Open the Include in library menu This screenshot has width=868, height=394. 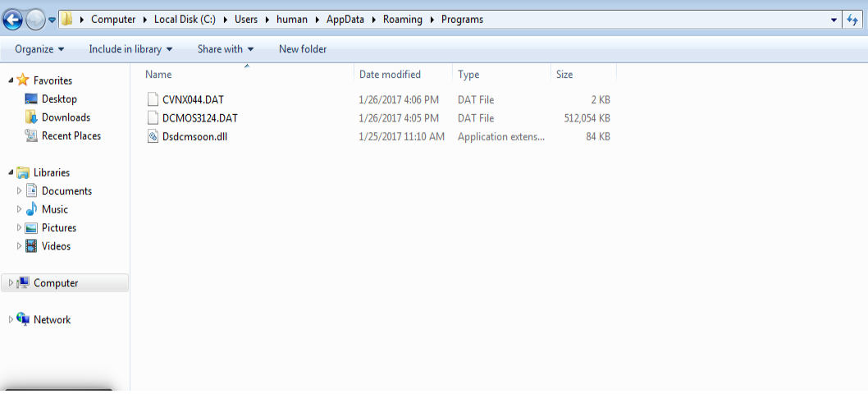[130, 49]
